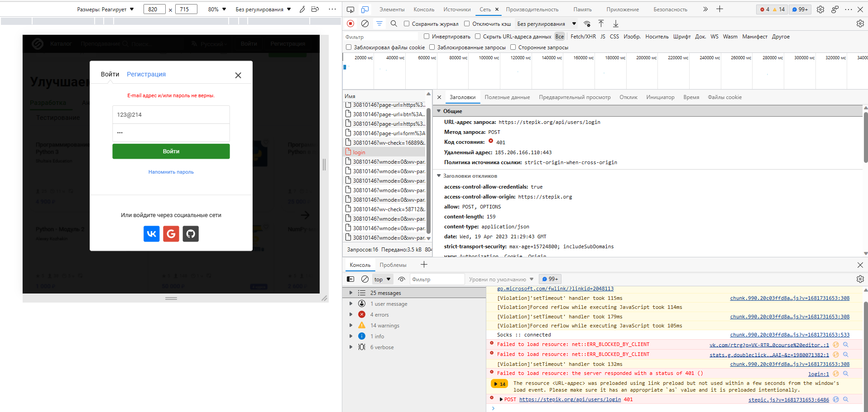The image size is (868, 412).
Task: Check Blocked requests checkbox
Action: pyautogui.click(x=432, y=47)
